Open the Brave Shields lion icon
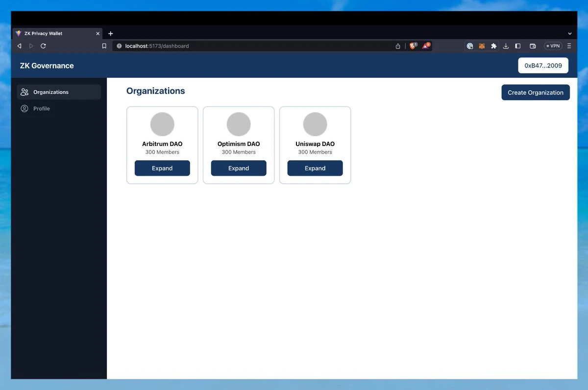 [x=413, y=46]
